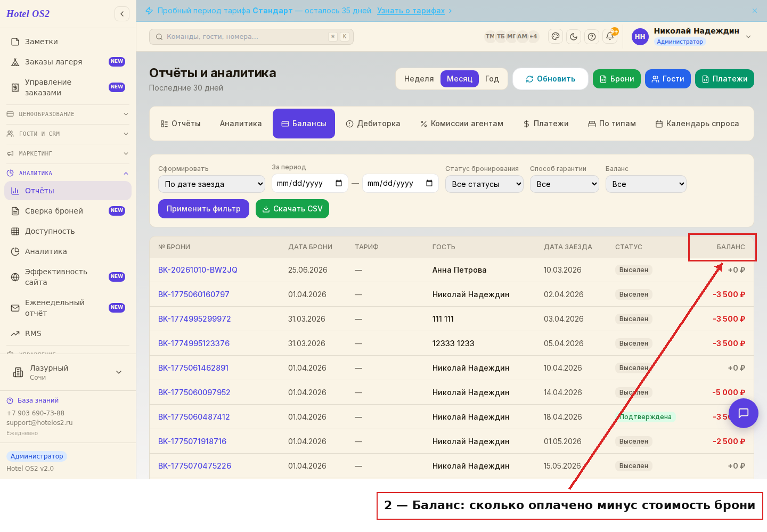Open calendar picker of start date field
The height and width of the screenshot is (532, 767).
339,183
